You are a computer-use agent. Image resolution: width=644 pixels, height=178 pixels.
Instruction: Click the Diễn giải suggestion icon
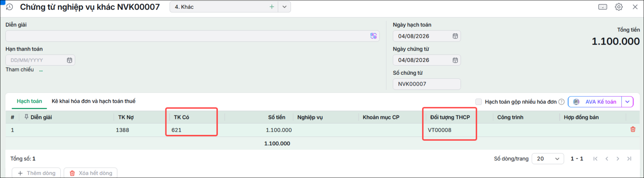click(x=374, y=36)
